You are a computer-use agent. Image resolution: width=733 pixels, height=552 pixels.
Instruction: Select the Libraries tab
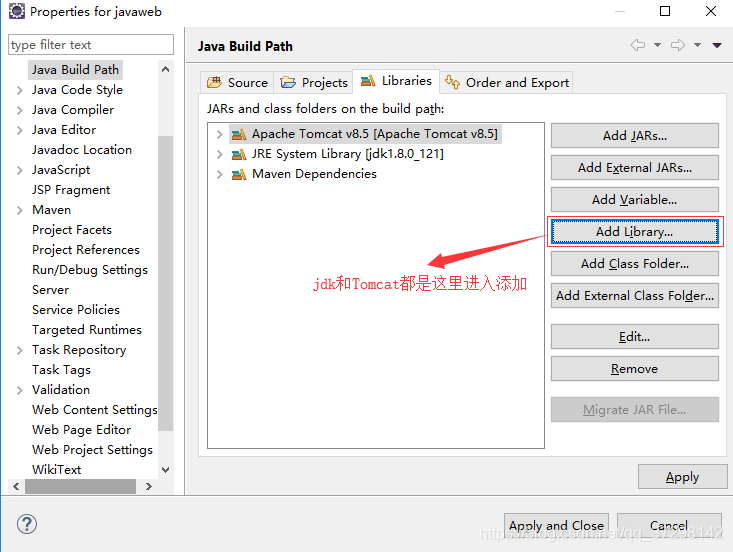pos(396,81)
